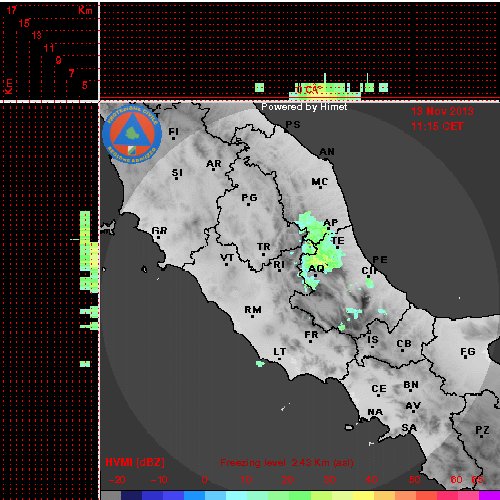Click the HVMI [dBZ] product label
The width and height of the screenshot is (500, 500).
click(x=135, y=462)
